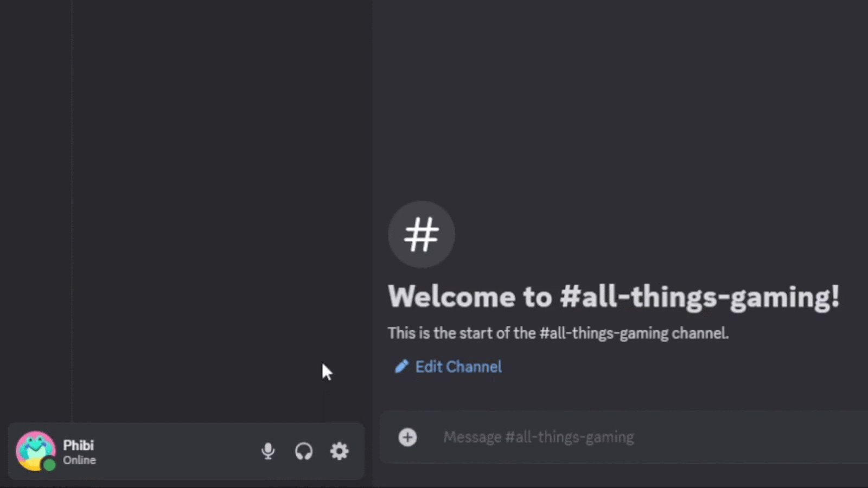Click the blue pencil icon beside Edit Channel

tap(401, 367)
